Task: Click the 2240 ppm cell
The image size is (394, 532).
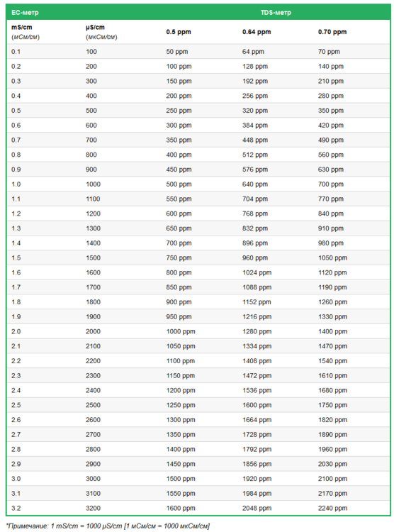Action: point(332,508)
